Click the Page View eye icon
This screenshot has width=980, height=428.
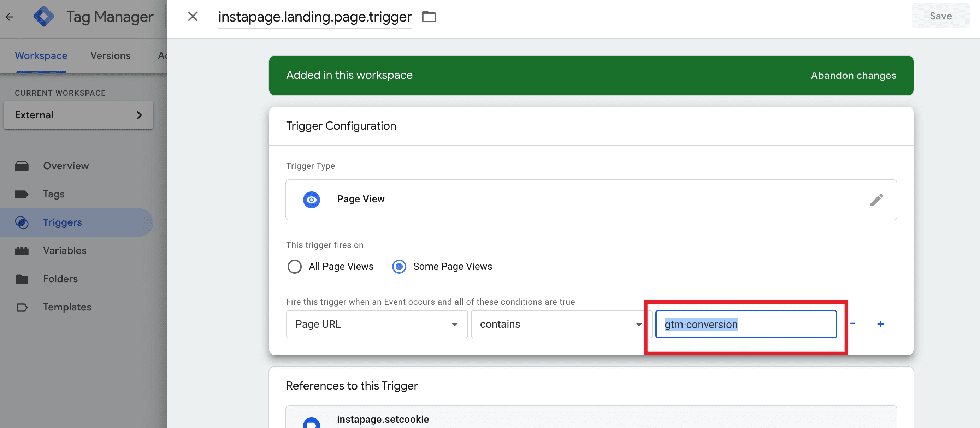[311, 200]
